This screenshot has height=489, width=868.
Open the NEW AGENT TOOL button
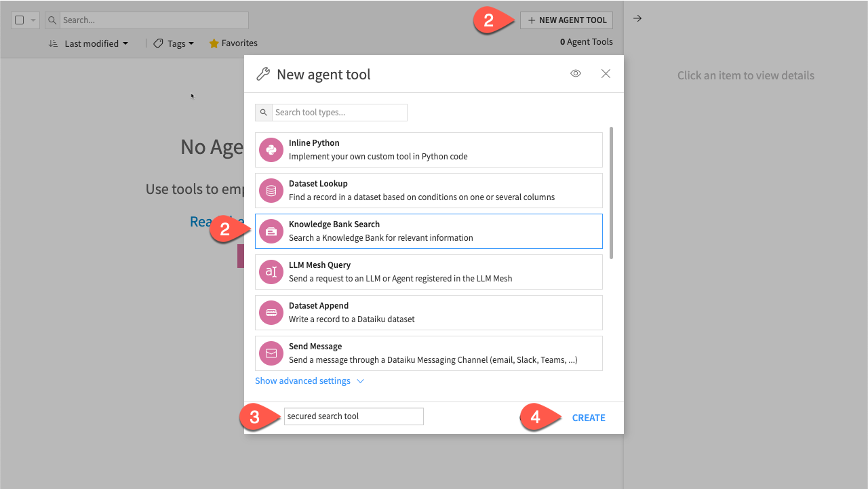(x=566, y=20)
